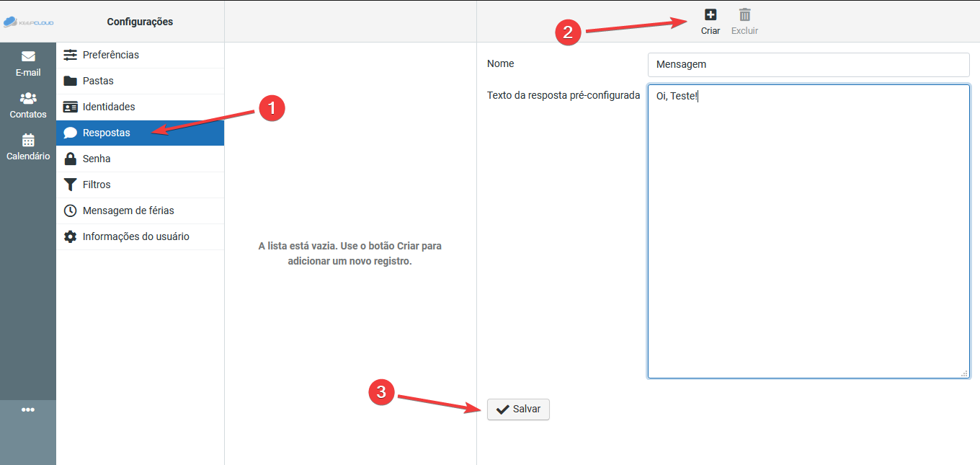Grab the text area resize handle
This screenshot has height=465, width=980.
click(964, 373)
